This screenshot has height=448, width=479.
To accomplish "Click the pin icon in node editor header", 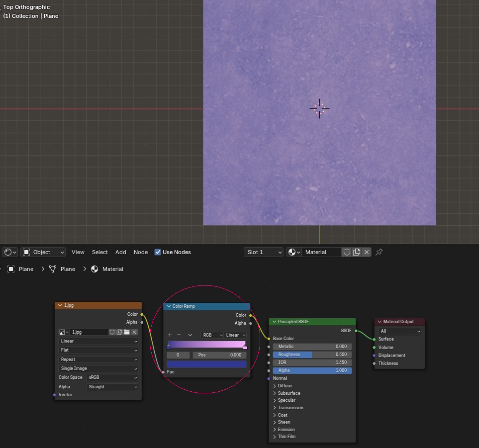I will click(x=379, y=252).
